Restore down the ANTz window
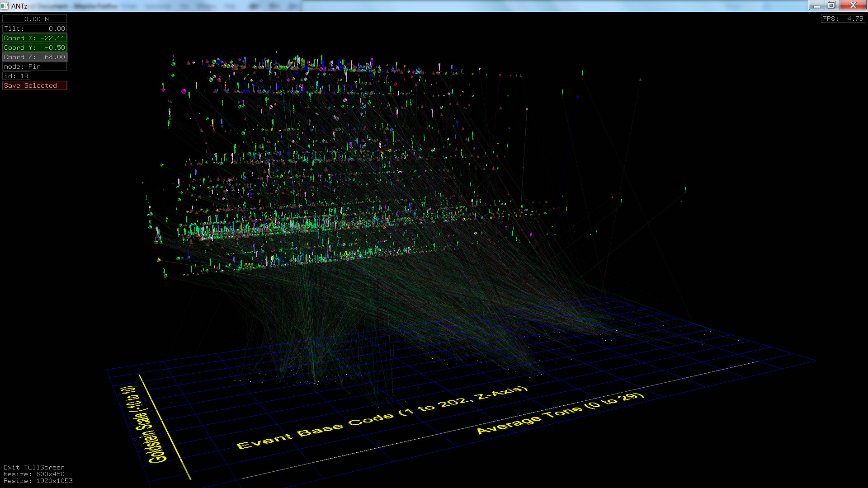The height and width of the screenshot is (488, 868). point(831,5)
